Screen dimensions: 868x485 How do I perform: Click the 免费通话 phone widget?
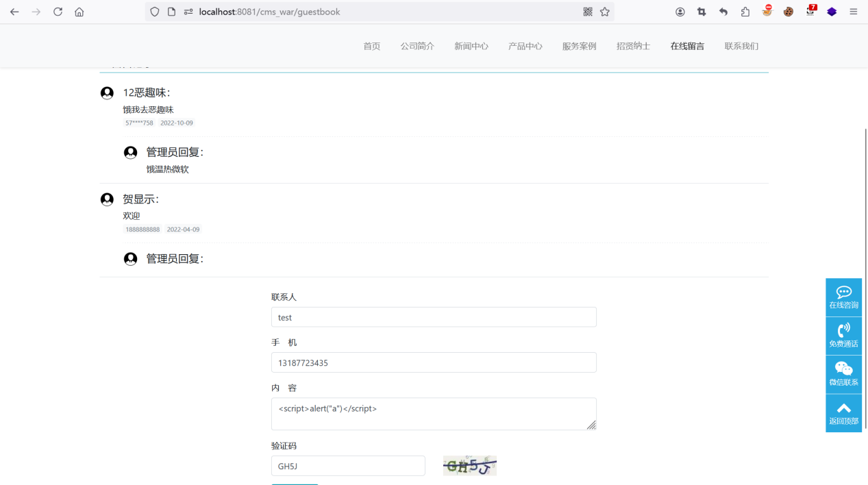tap(843, 336)
